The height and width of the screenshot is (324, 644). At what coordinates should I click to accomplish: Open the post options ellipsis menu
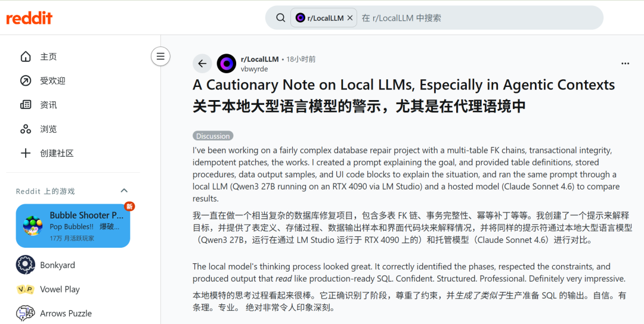625,64
